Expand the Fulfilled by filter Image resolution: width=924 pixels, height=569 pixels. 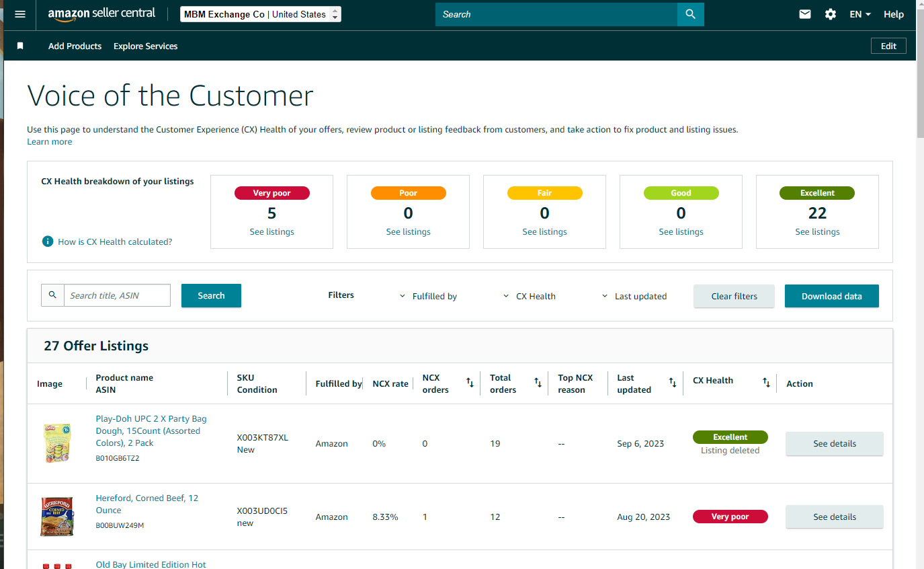coord(428,296)
